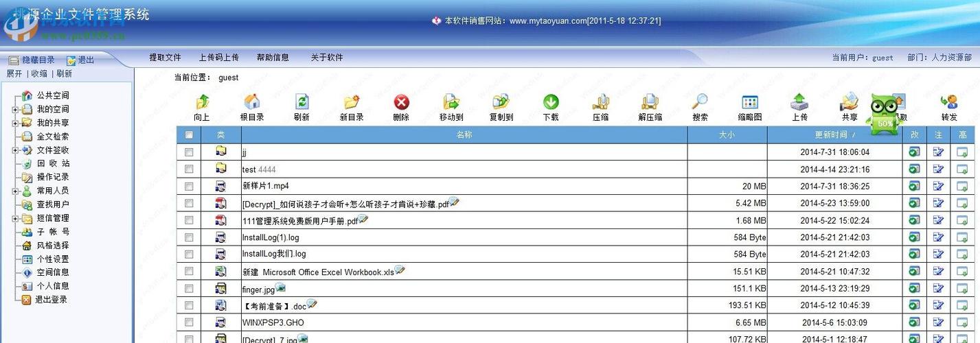Click the 新样片1.mp4 file type icon
Screen dimensions: 980x343
coord(220,185)
